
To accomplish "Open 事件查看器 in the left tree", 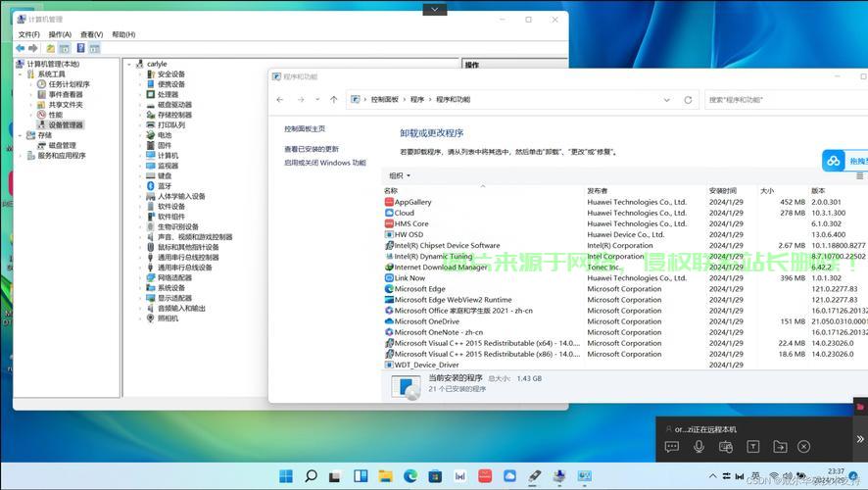I will (66, 95).
